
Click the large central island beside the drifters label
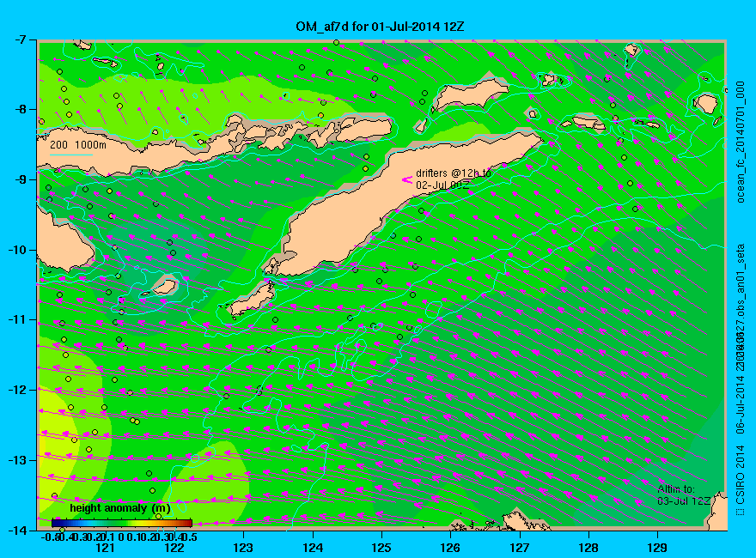coord(367,217)
